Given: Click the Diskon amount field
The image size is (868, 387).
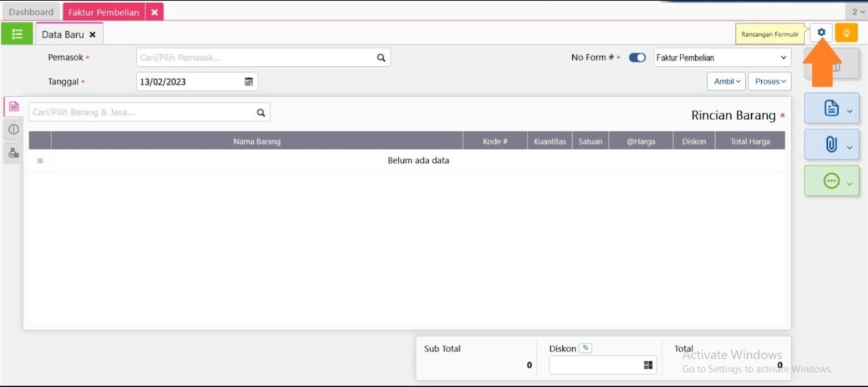Looking at the screenshot, I should coord(603,365).
